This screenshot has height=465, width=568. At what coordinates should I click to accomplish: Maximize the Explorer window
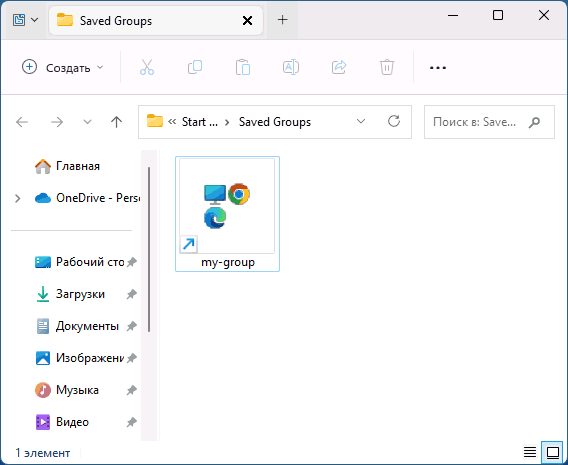[498, 15]
